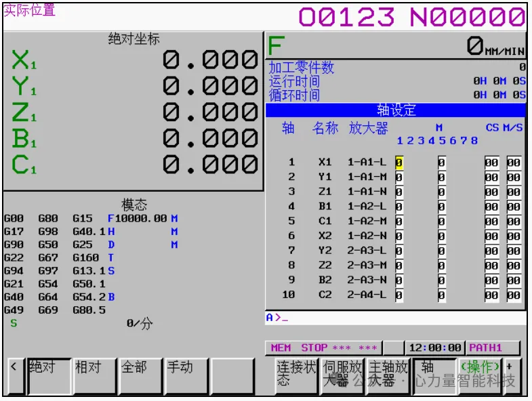This screenshot has width=532, height=401.
Task: Click the 运行时间 label
Action: point(295,81)
